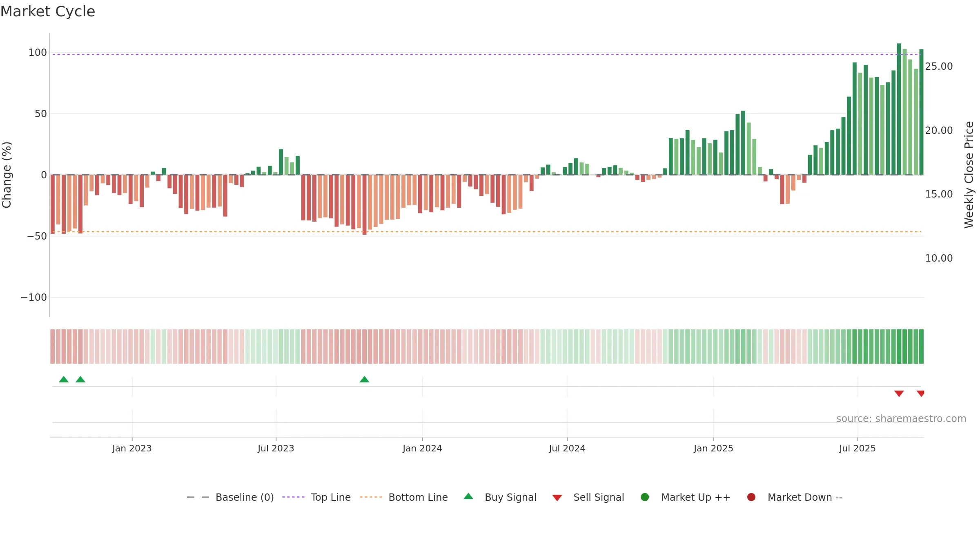Open the sharemaestro.com source credit
980x551 pixels.
tap(901, 418)
